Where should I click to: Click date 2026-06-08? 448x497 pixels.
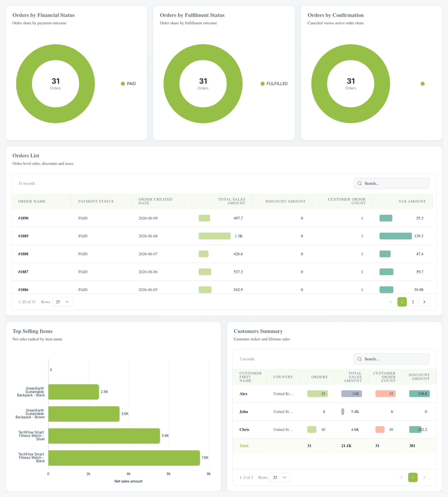(x=148, y=236)
